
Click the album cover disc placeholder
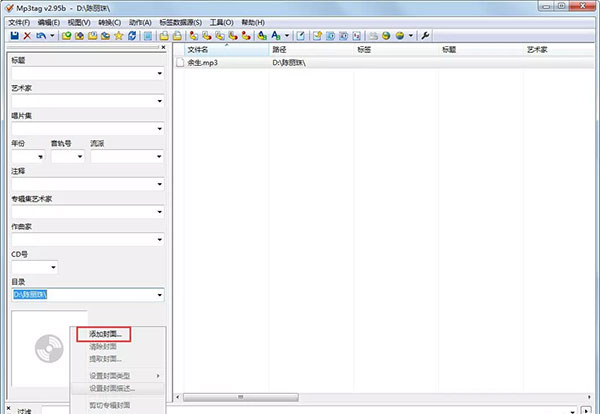click(x=49, y=349)
